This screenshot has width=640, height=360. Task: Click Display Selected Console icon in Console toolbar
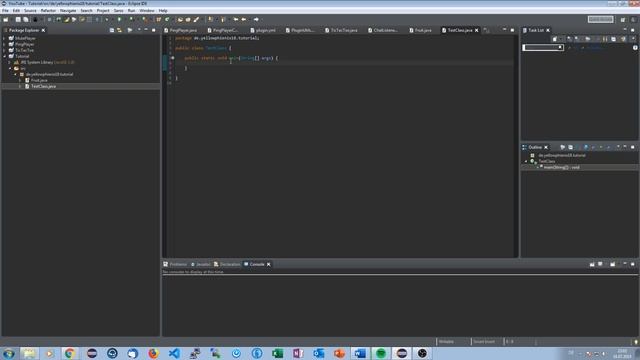pyautogui.click(x=600, y=264)
